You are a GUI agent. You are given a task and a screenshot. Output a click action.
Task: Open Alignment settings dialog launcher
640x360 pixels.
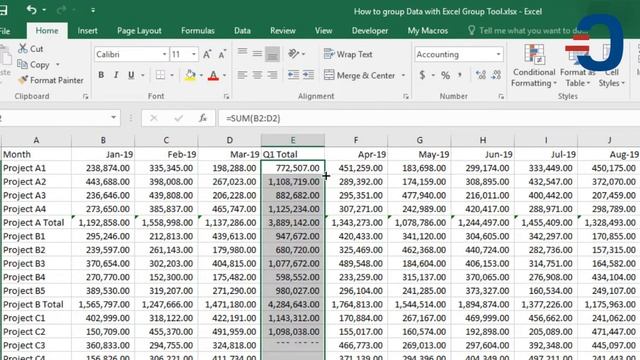coord(406,96)
